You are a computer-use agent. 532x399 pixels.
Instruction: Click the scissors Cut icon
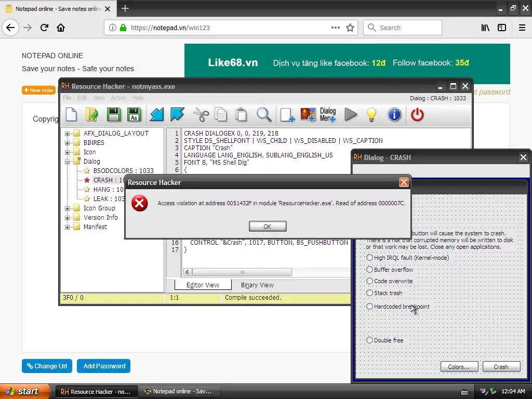[201, 115]
